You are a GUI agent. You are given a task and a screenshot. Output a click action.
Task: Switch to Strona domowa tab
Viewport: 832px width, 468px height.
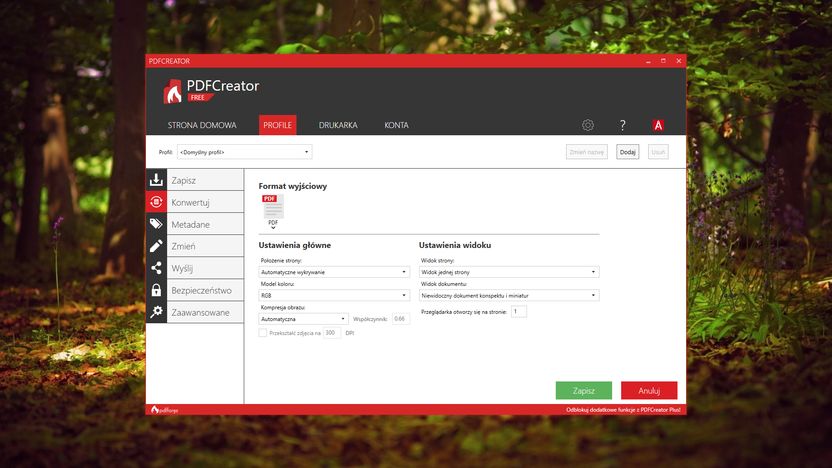(202, 125)
